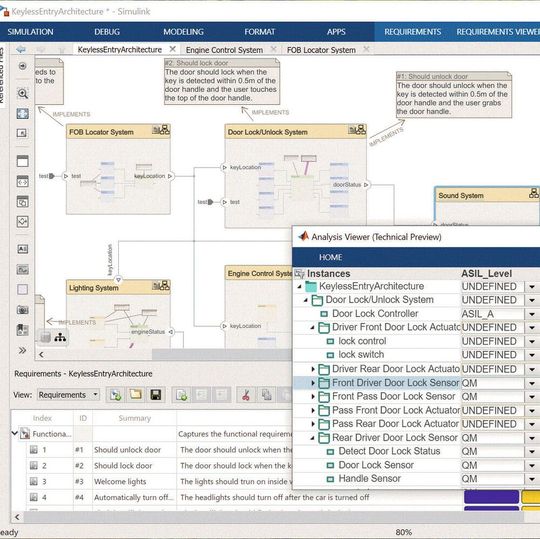Open the SIMULATION ribbon tab
Image resolution: width=540 pixels, height=539 pixels.
click(x=30, y=32)
